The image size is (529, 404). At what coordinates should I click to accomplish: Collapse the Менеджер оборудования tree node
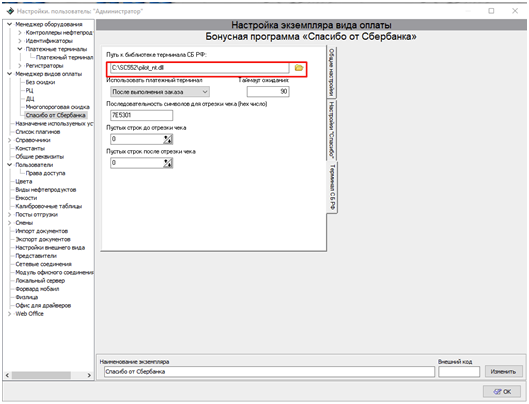click(9, 24)
